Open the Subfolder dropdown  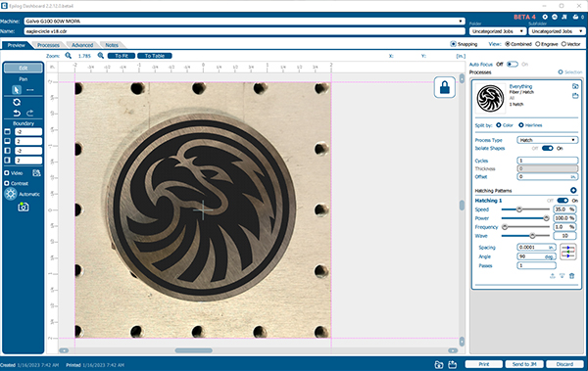point(557,31)
